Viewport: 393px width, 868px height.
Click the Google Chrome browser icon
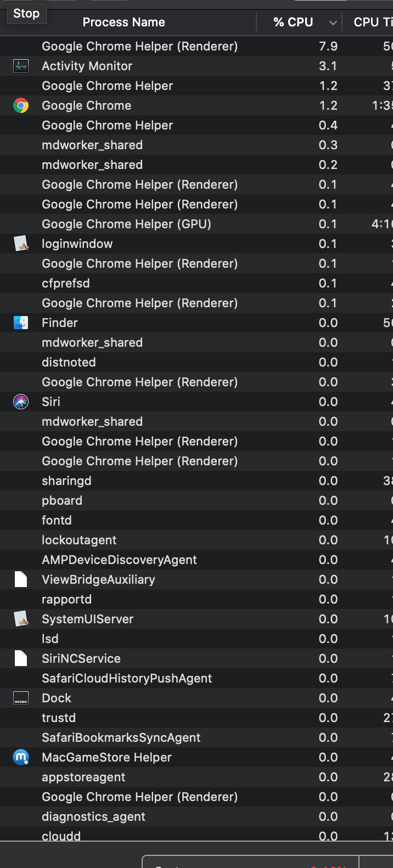[20, 105]
